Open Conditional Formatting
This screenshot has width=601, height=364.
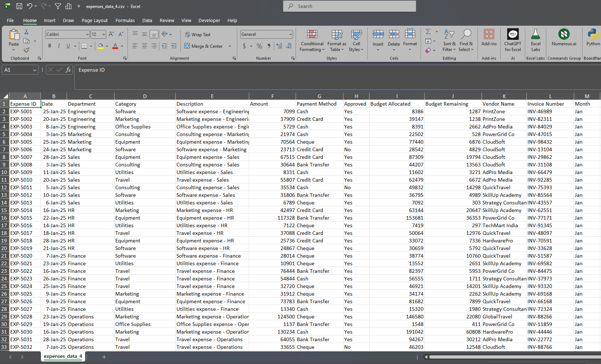(x=312, y=41)
